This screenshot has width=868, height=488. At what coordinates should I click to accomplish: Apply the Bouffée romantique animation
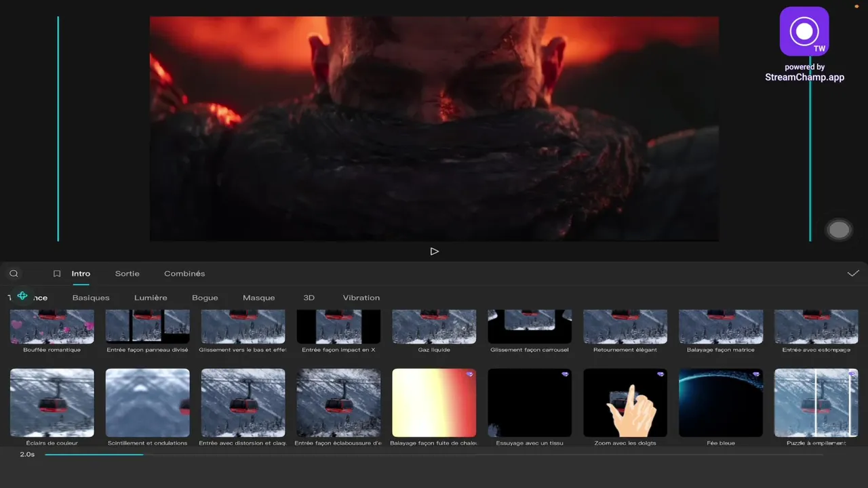52,327
